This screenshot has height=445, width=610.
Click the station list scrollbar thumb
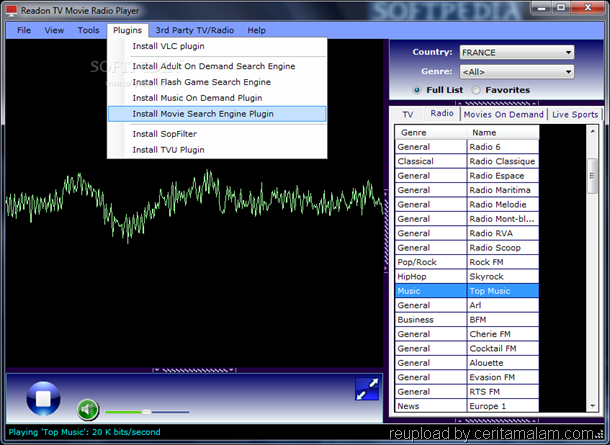[x=592, y=176]
